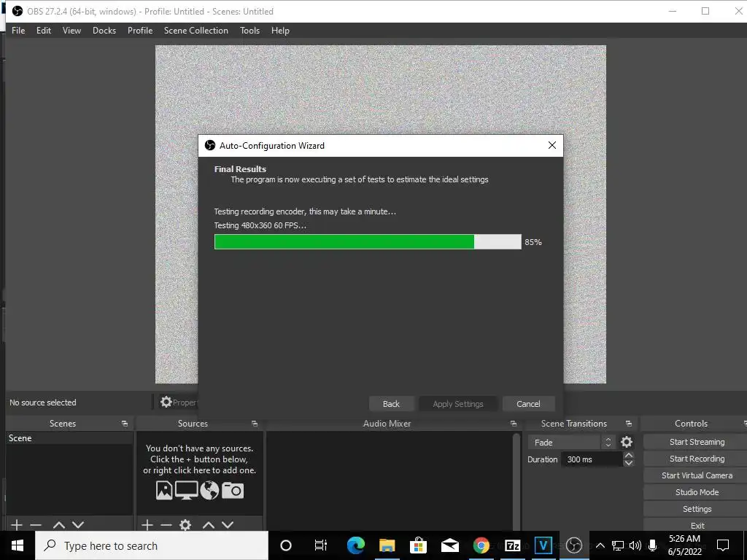Click Exit in Controls panel
The height and width of the screenshot is (560, 747).
pos(697,525)
